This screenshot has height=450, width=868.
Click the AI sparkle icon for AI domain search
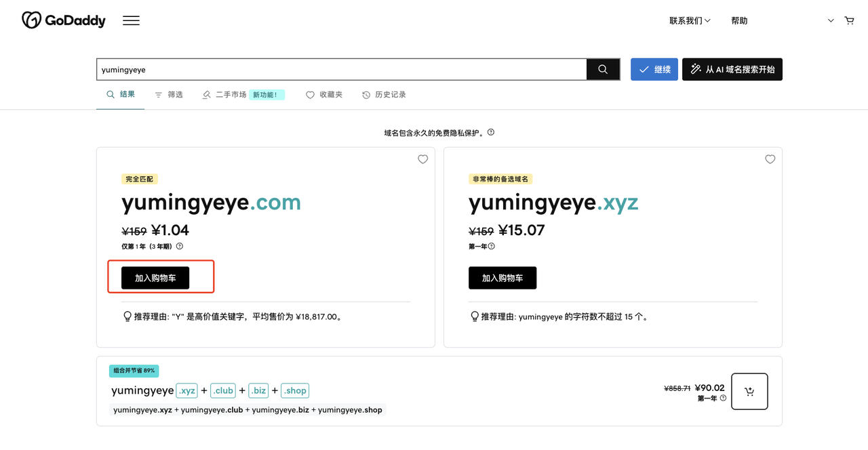[x=695, y=68]
